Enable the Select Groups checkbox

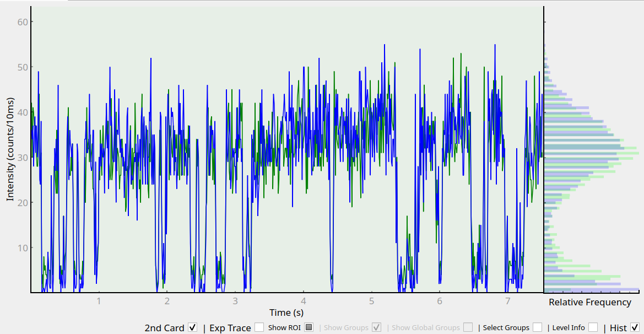(537, 327)
